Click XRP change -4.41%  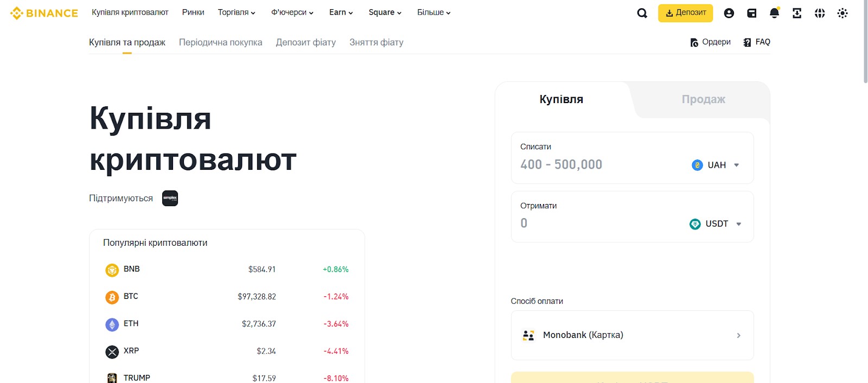click(x=336, y=351)
